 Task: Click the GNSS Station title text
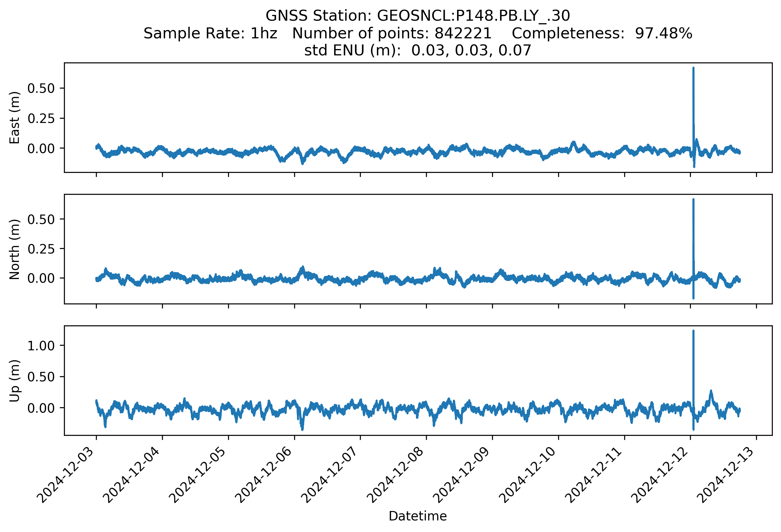click(417, 16)
